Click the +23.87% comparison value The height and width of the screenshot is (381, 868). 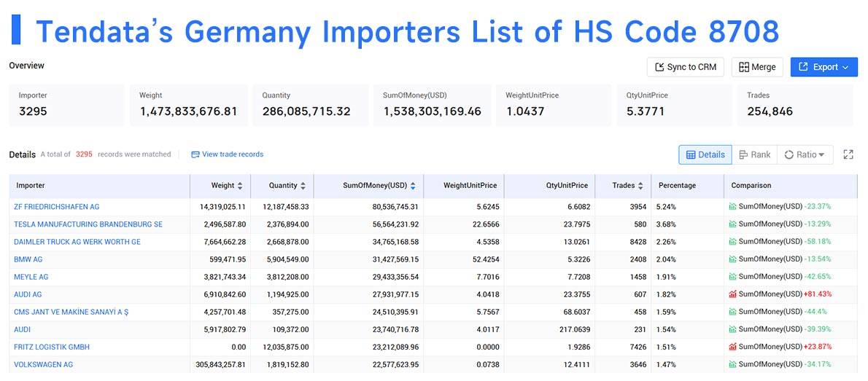tap(818, 347)
